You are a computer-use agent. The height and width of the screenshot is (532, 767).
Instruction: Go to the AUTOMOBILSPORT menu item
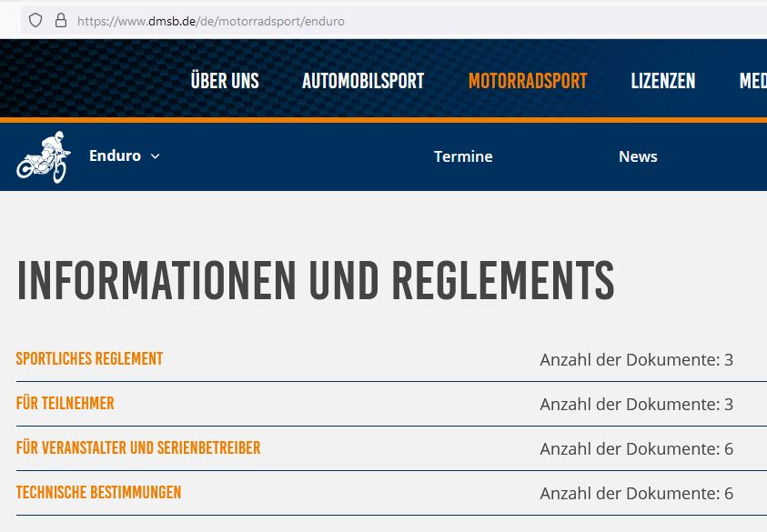[363, 81]
